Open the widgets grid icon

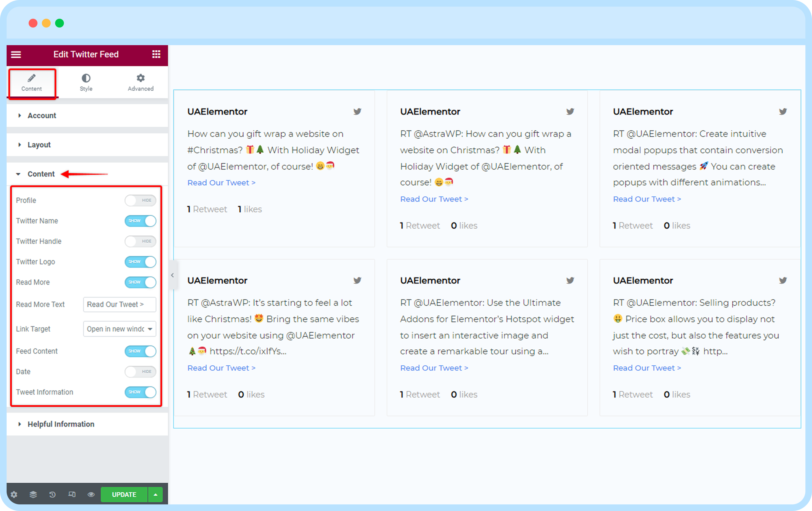pyautogui.click(x=156, y=54)
